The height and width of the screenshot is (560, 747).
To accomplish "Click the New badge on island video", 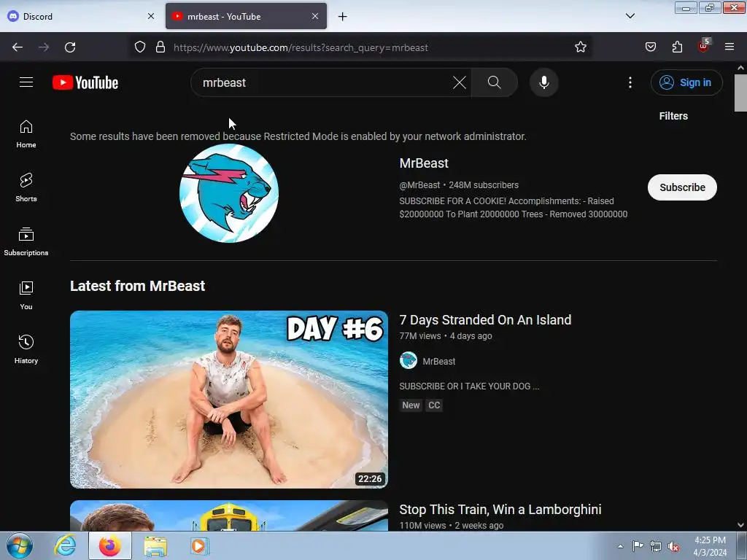I will click(x=411, y=405).
